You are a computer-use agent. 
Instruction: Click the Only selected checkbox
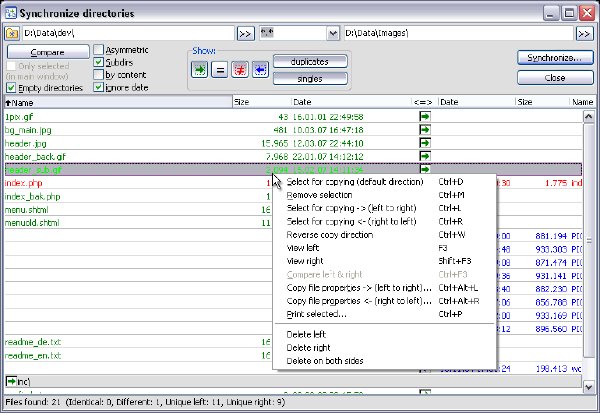tap(11, 66)
